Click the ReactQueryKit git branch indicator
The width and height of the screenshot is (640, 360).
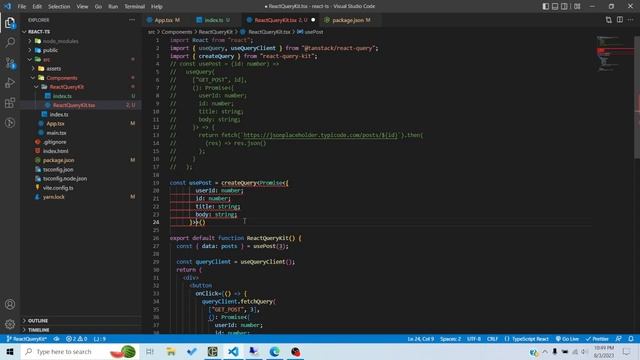(x=27, y=339)
